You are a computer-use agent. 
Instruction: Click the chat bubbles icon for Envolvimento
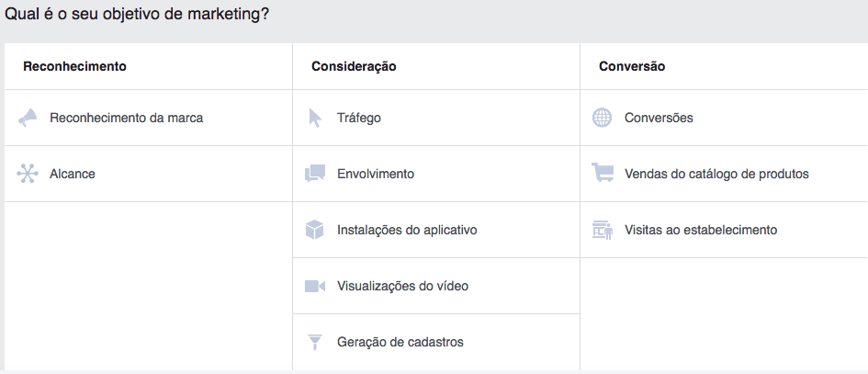[315, 174]
